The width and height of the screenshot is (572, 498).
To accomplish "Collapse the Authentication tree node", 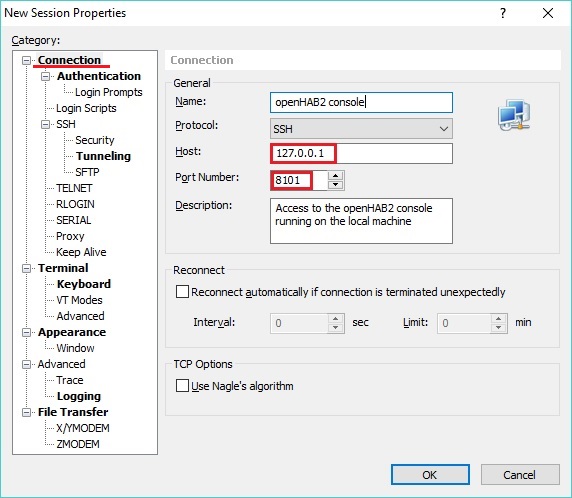I will click(x=45, y=76).
